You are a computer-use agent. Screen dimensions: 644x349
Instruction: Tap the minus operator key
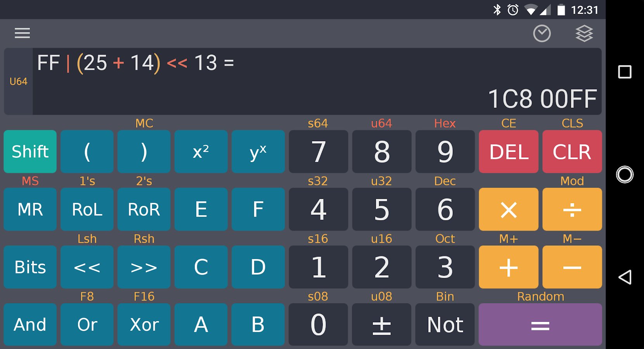(x=572, y=267)
